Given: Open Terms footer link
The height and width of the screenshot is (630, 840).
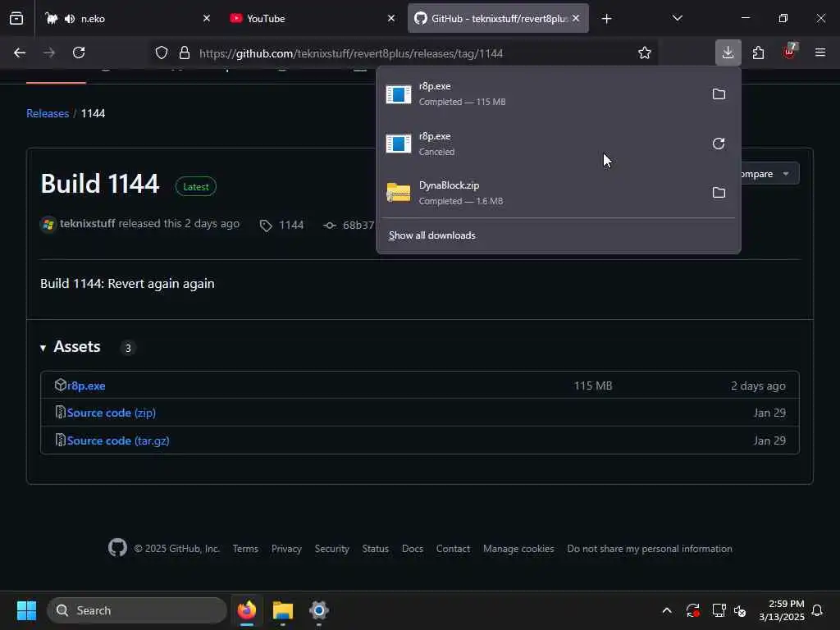Looking at the screenshot, I should coord(245,549).
